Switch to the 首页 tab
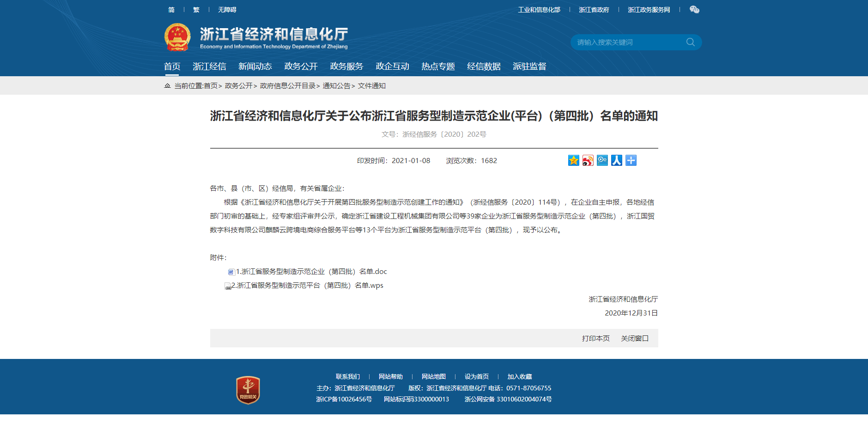Viewport: 868px width, 437px height. pyautogui.click(x=172, y=66)
